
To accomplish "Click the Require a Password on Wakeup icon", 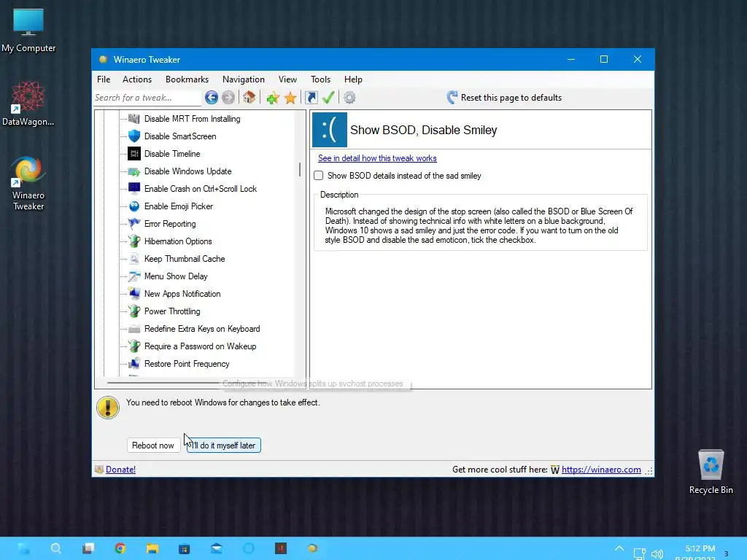I will pyautogui.click(x=134, y=346).
